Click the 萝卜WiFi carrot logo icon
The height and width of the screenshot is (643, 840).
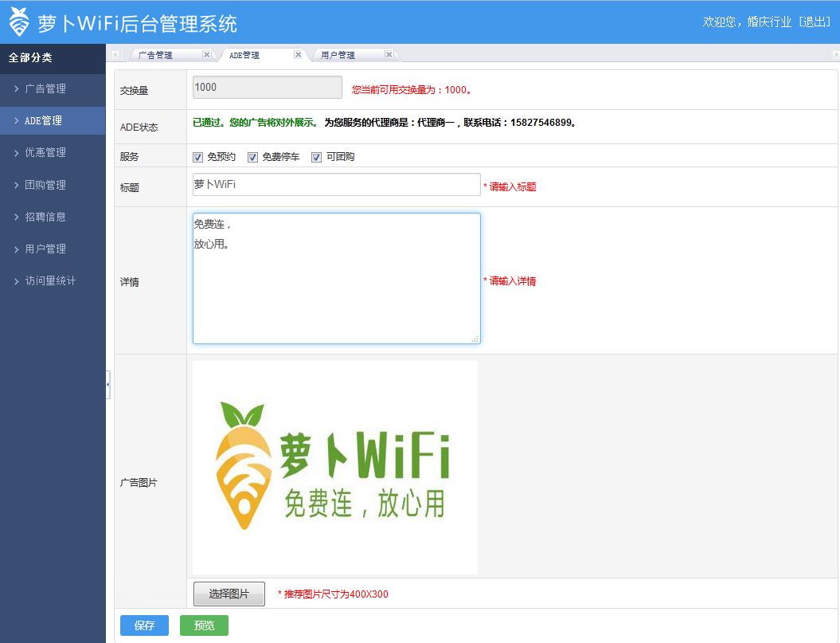tap(19, 22)
